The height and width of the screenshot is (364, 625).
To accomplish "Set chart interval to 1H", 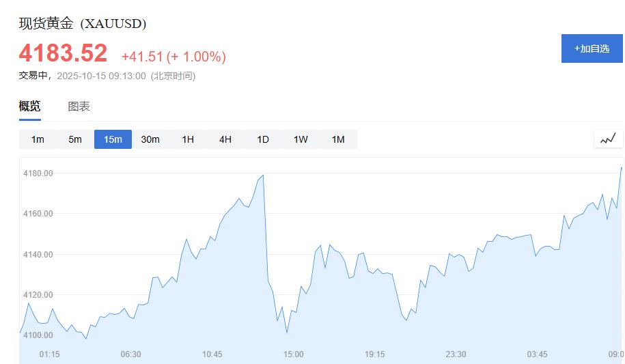I will [x=188, y=139].
